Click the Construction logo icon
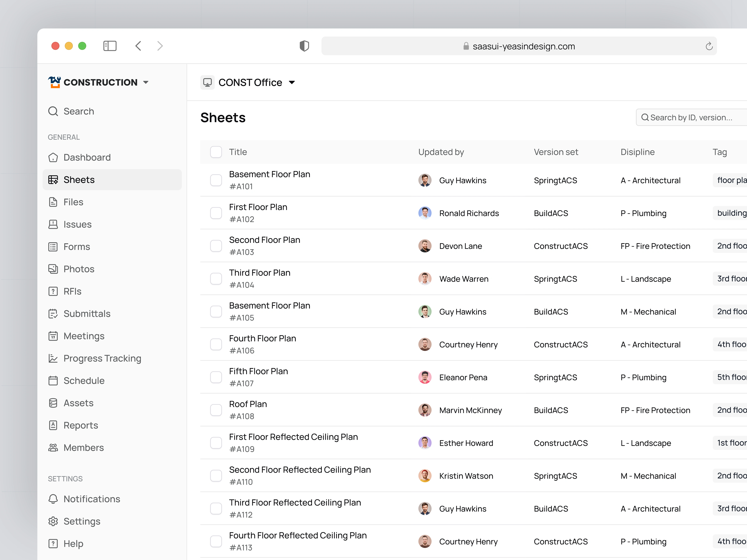This screenshot has width=747, height=560. click(54, 82)
